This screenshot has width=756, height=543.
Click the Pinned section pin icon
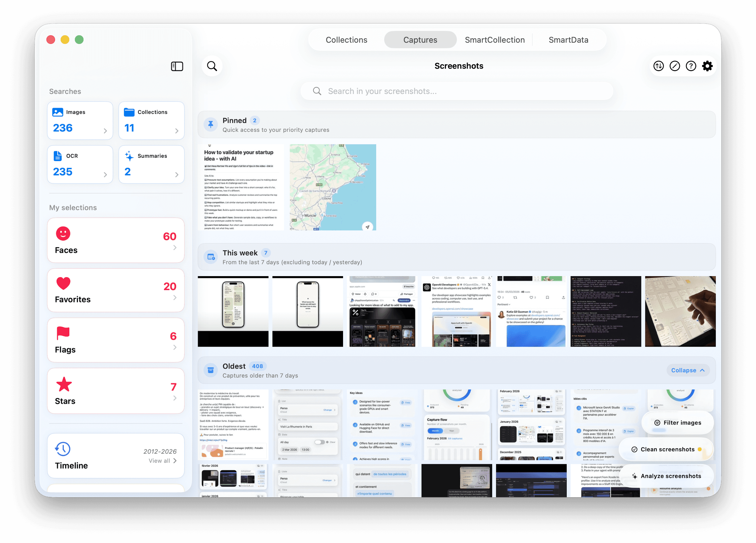211,125
